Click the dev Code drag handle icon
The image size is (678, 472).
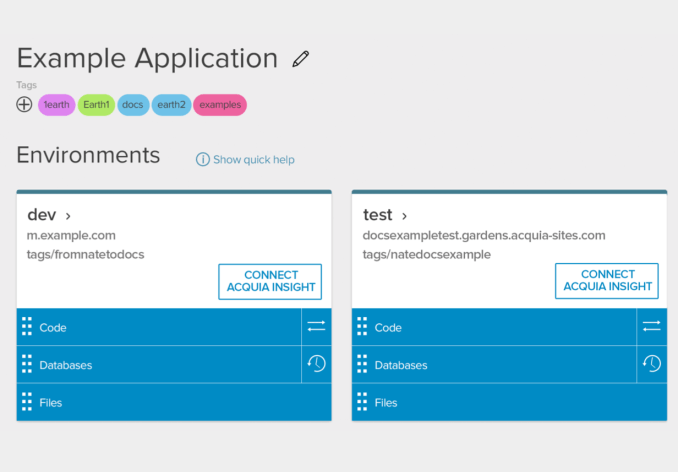click(x=27, y=327)
